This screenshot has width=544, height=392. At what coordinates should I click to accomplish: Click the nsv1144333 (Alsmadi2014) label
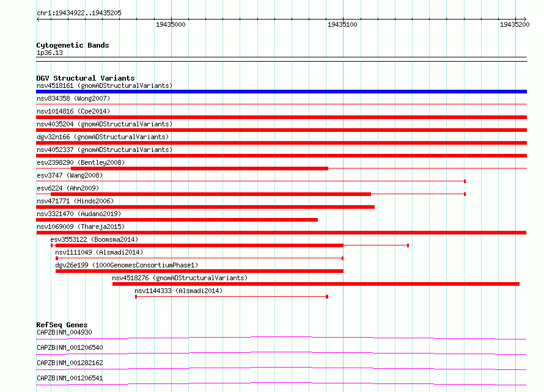178,291
